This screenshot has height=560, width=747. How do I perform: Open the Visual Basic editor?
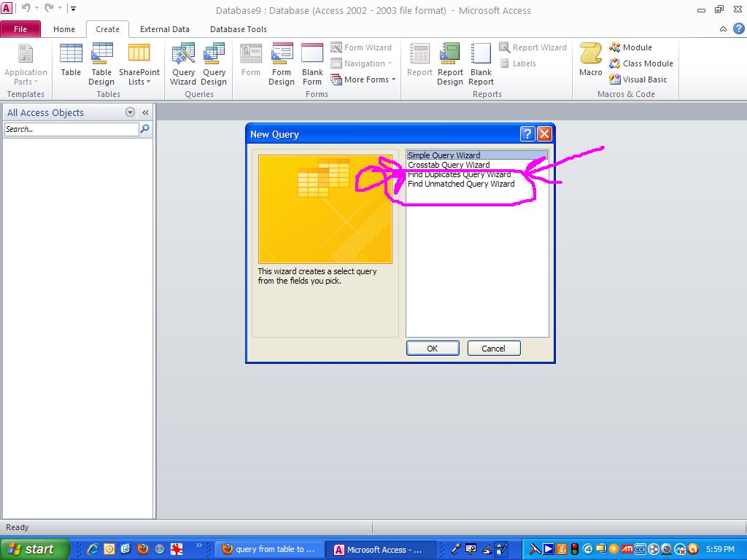pos(638,79)
